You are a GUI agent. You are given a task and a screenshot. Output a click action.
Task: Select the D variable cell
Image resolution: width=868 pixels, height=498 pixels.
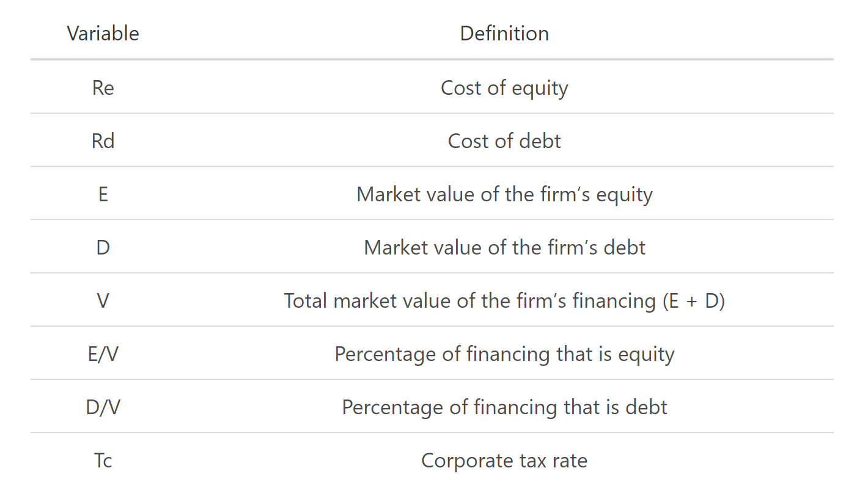click(x=103, y=247)
